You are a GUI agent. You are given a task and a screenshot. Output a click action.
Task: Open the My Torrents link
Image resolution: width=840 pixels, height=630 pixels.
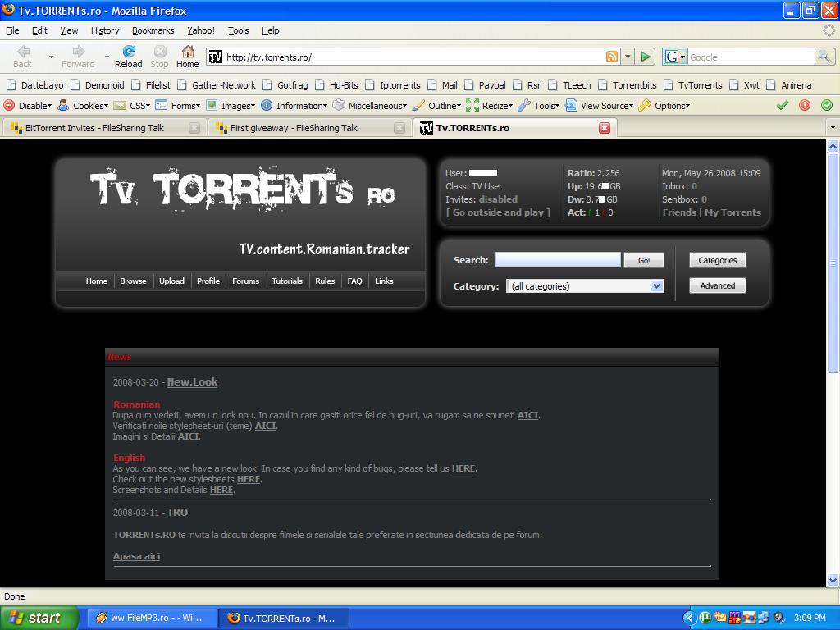tap(733, 212)
